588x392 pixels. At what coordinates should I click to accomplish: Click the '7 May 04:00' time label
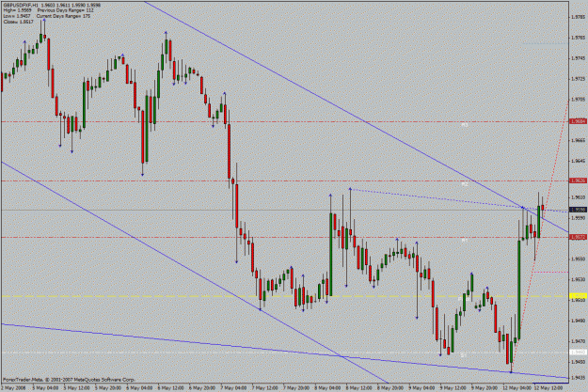tap(233, 388)
